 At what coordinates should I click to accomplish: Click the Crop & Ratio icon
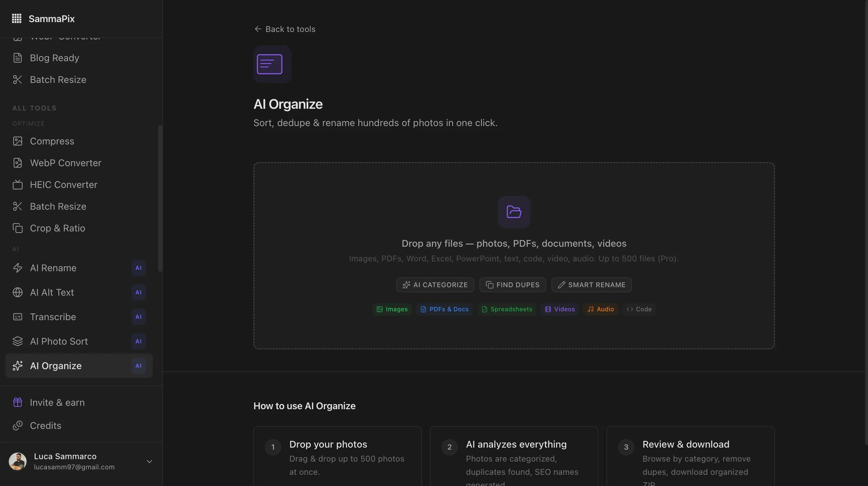point(18,228)
